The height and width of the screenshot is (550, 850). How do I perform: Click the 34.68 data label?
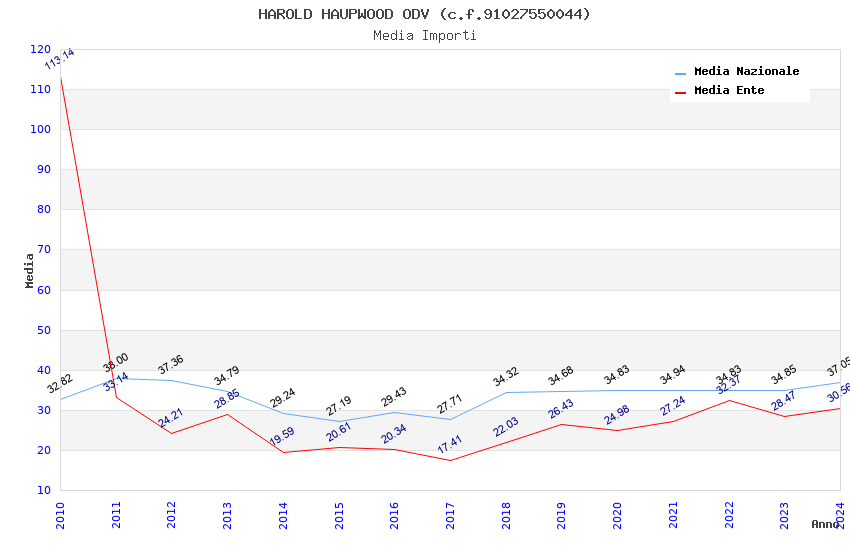click(x=561, y=376)
